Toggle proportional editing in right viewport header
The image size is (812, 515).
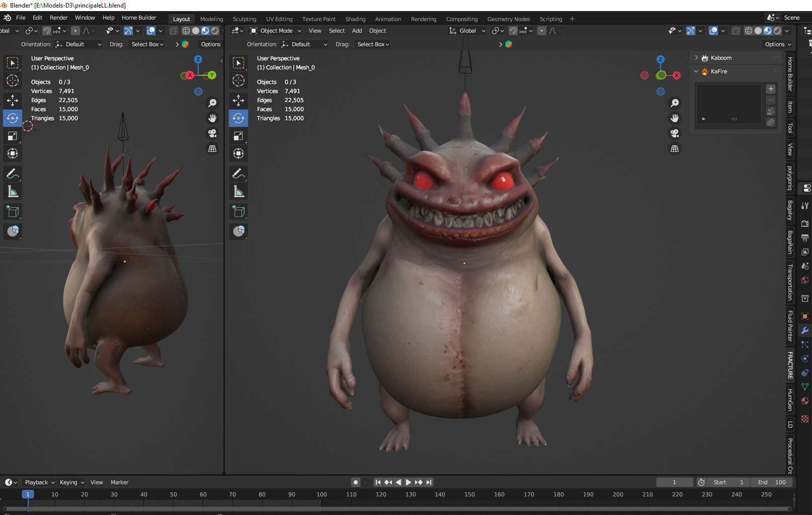[542, 31]
